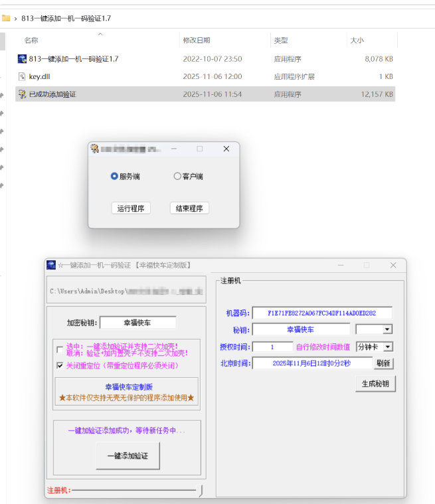Select the 服务端 radio button
Screen dimensions: 435x504
(114, 177)
